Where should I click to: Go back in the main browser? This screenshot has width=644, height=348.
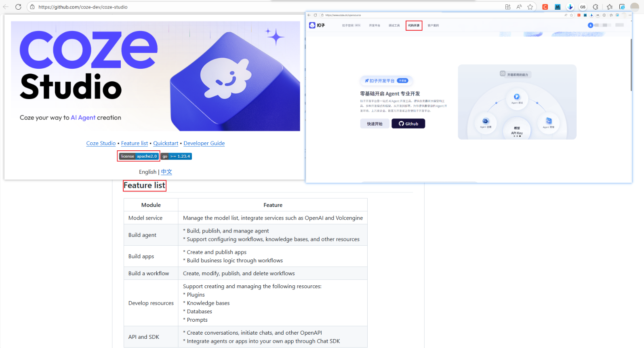6,7
